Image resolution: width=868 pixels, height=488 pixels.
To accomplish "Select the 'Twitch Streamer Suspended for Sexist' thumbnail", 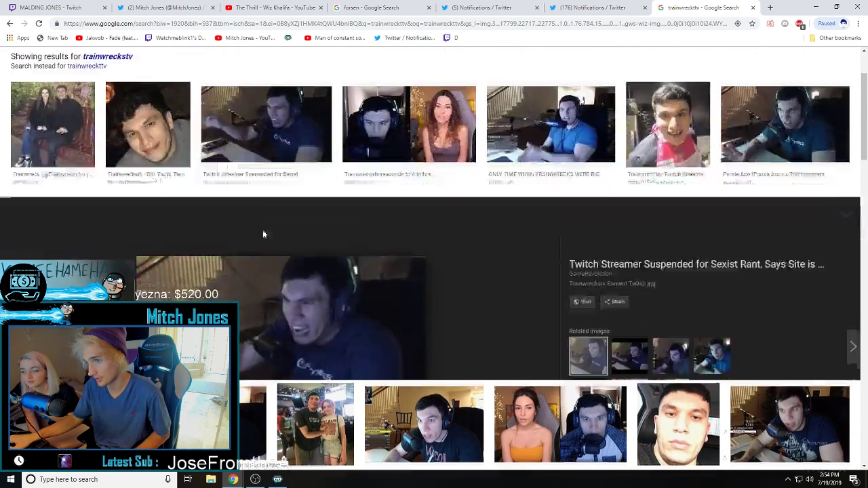I will [267, 124].
